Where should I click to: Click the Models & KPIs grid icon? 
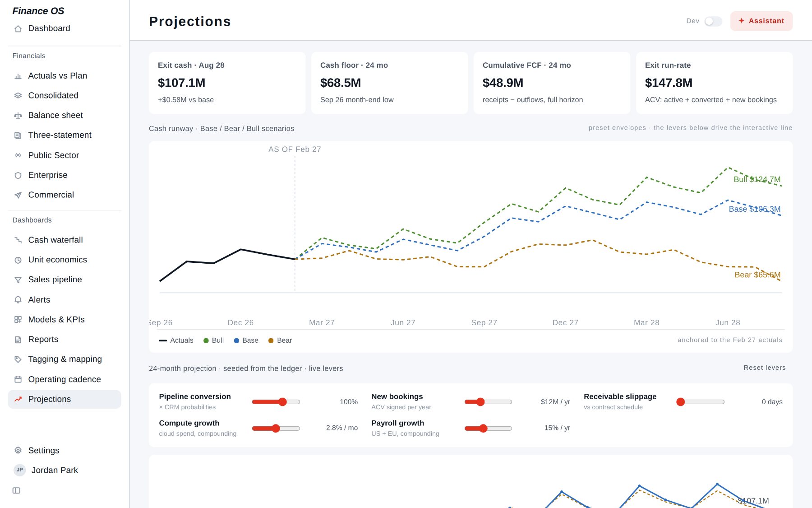click(18, 320)
